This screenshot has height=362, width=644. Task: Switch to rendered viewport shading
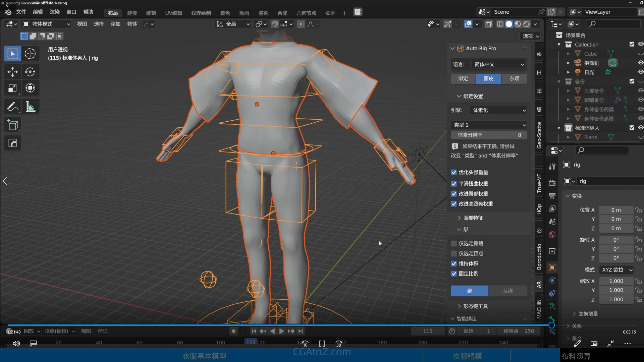[527, 24]
